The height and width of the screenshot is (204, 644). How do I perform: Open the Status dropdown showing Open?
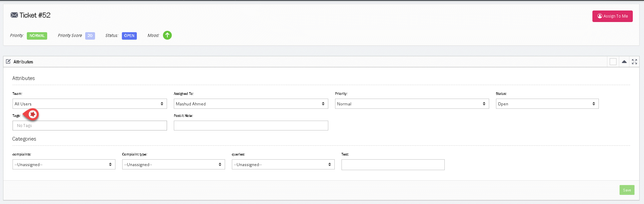(547, 104)
